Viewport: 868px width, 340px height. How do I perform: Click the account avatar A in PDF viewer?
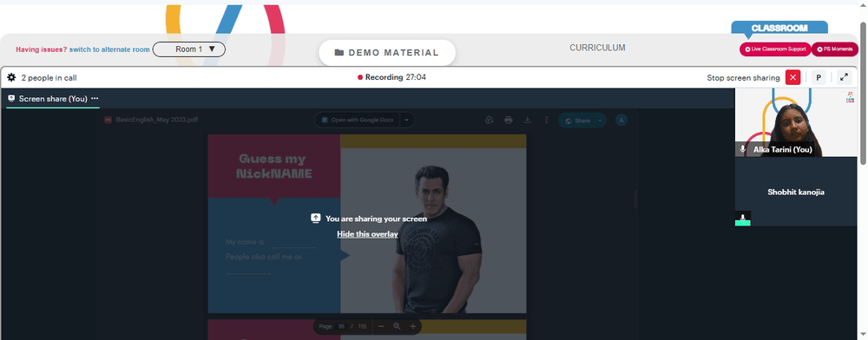[621, 120]
